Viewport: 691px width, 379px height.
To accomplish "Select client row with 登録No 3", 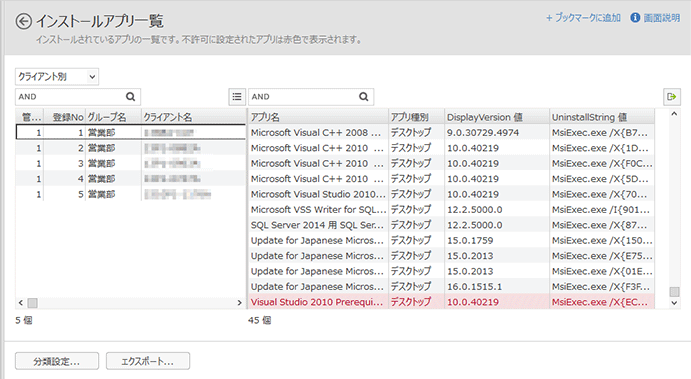I will [130, 163].
